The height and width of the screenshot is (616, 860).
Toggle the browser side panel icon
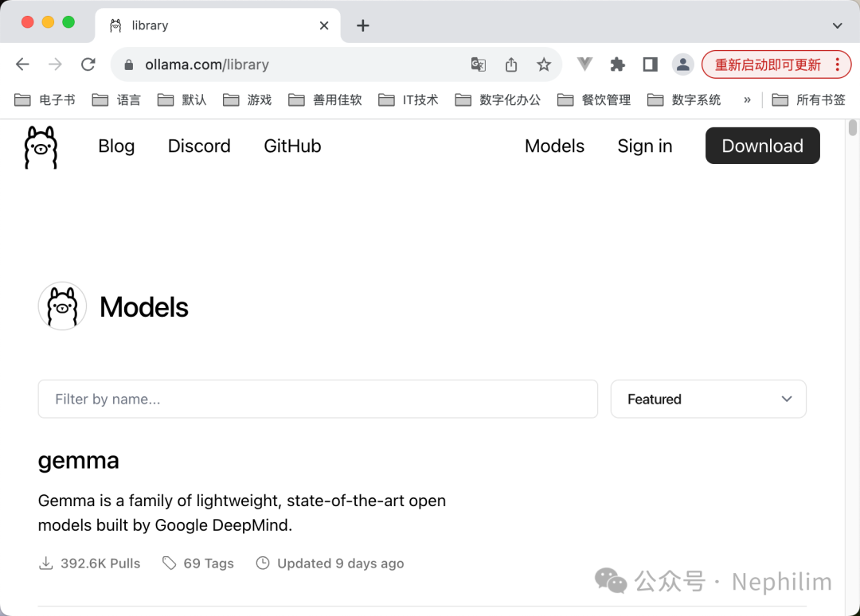pyautogui.click(x=651, y=64)
